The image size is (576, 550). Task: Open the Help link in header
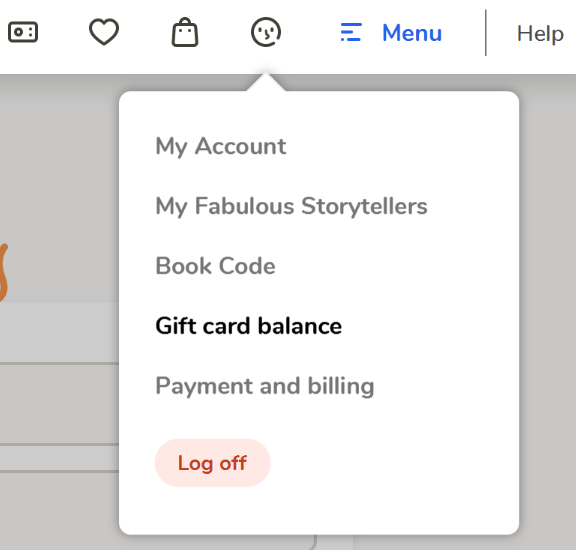(x=540, y=34)
